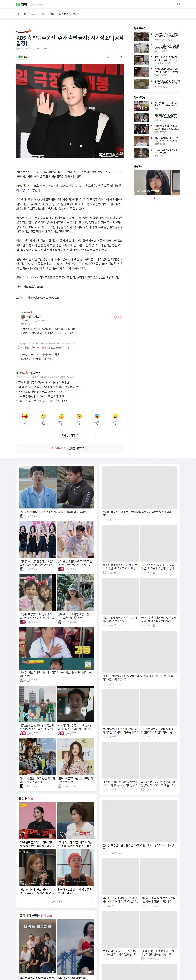196x980 pixels.
Task: Click the 기대해요 reaction emoji
Action: 79,416
